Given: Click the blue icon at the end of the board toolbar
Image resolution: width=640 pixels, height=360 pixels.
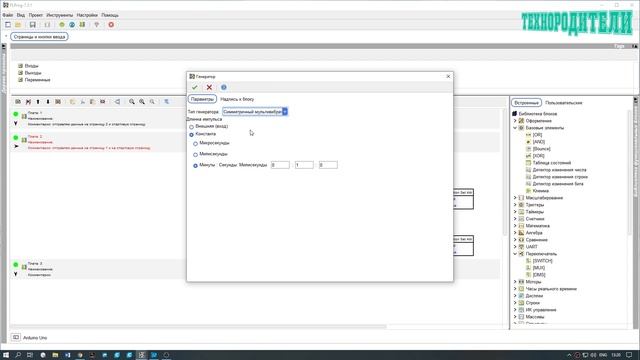Looking at the screenshot, I should click(167, 102).
